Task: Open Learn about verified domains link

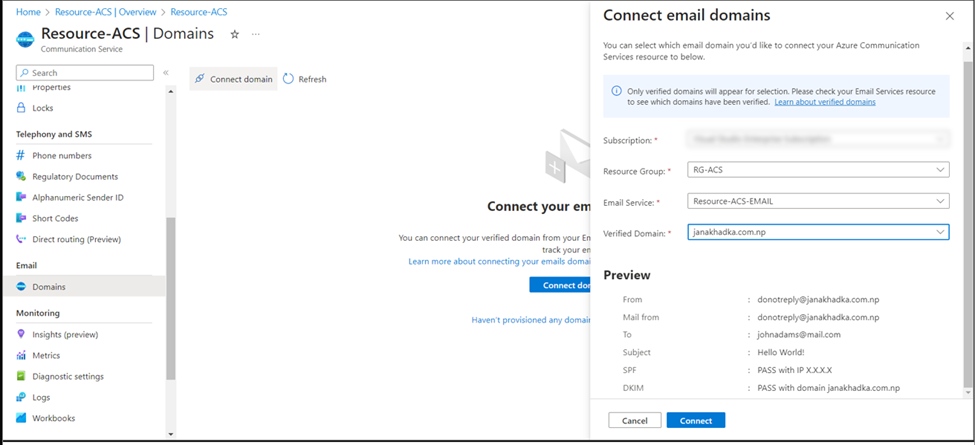Action: coord(825,102)
